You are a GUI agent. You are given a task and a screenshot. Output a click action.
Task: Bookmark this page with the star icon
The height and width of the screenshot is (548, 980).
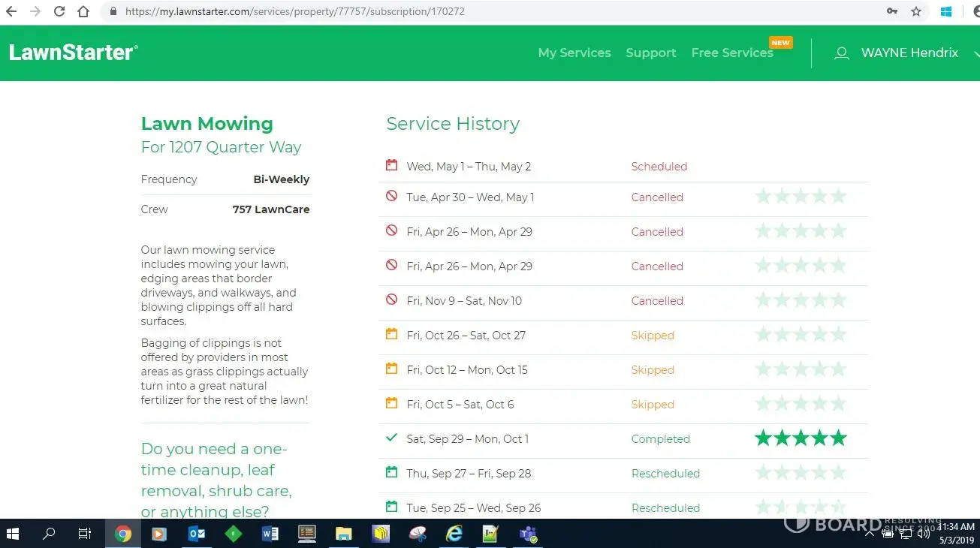point(915,11)
